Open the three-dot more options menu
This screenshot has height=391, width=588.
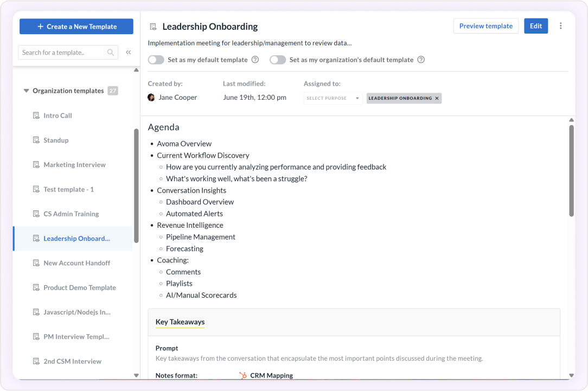click(561, 26)
